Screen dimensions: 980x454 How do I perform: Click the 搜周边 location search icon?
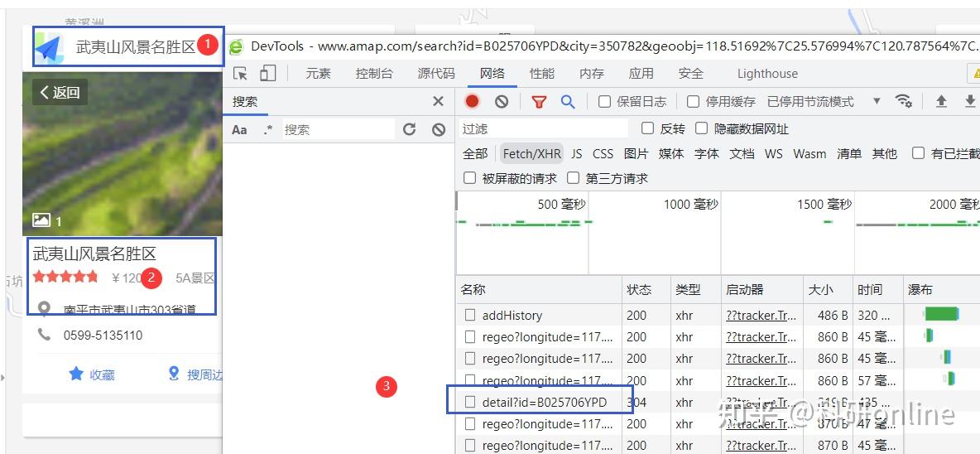coord(174,374)
